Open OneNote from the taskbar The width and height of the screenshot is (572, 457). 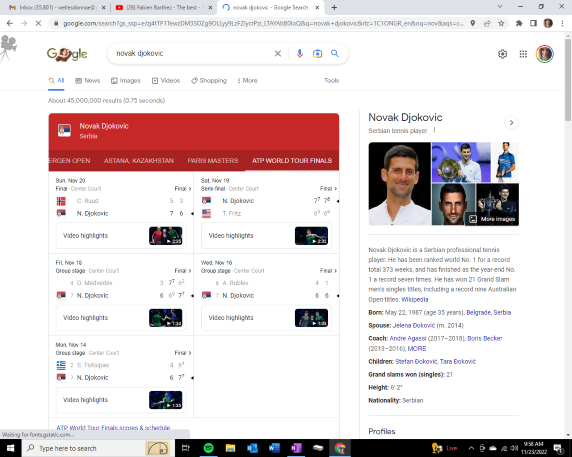pos(296,448)
